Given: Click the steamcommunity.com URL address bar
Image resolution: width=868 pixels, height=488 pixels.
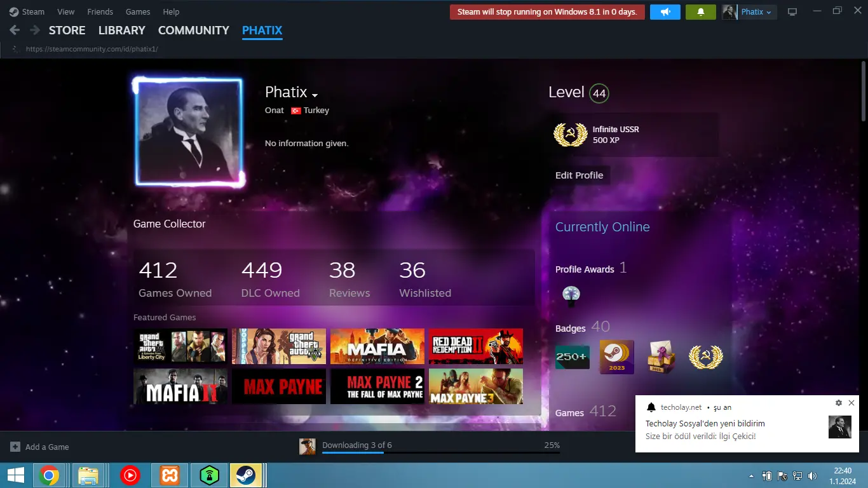Looking at the screenshot, I should tap(92, 49).
